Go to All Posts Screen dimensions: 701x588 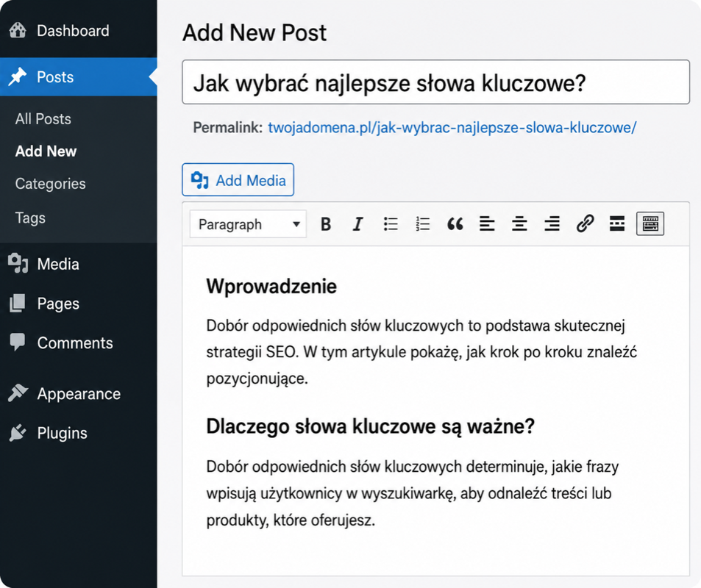[x=43, y=119]
